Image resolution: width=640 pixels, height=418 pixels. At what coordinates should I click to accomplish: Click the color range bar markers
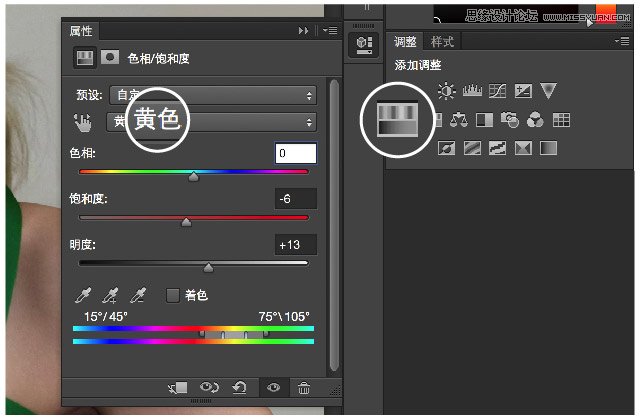coord(234,334)
